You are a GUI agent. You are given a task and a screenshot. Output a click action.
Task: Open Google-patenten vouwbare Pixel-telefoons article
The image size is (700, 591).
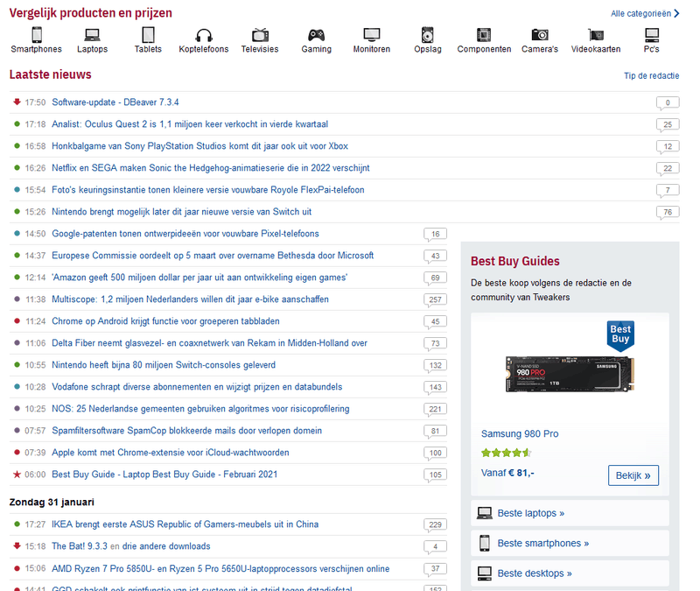tap(185, 234)
